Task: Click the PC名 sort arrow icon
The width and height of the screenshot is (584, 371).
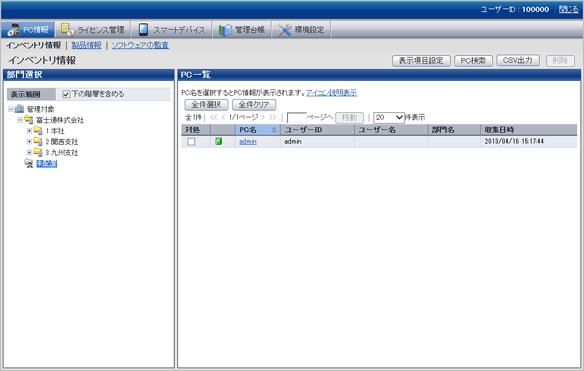Action: (274, 130)
